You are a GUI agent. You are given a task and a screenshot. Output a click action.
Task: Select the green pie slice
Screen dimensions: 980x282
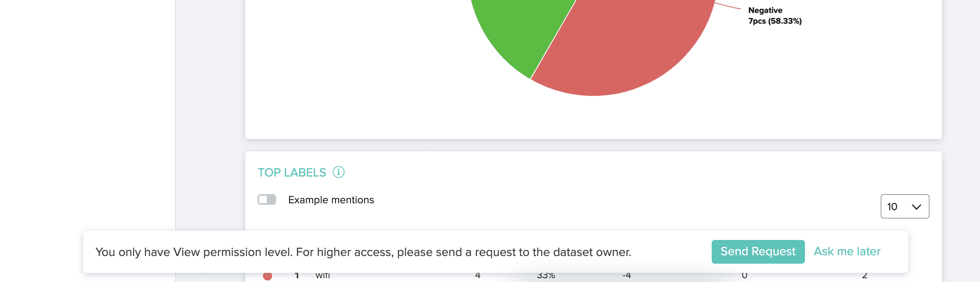coord(520,31)
